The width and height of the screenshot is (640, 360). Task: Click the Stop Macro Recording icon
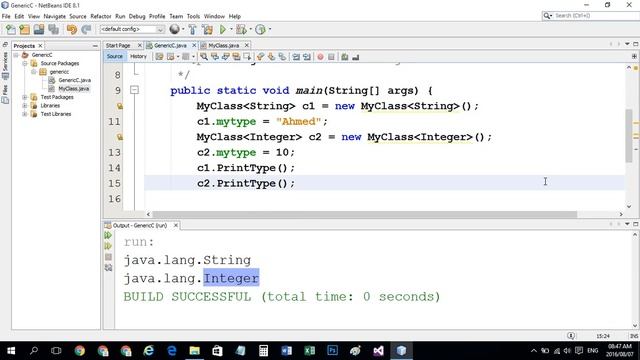click(331, 57)
